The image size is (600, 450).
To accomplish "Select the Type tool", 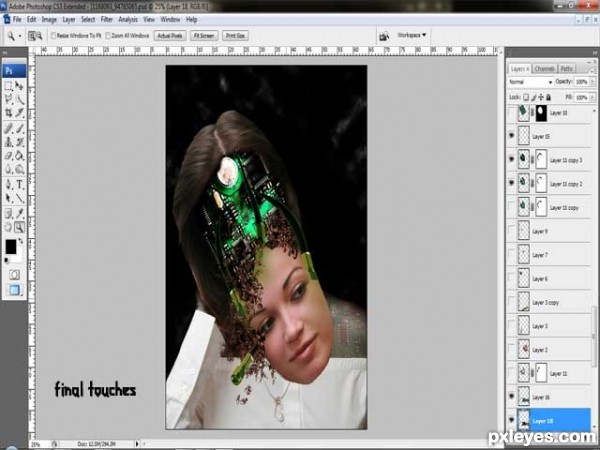I will click(20, 184).
